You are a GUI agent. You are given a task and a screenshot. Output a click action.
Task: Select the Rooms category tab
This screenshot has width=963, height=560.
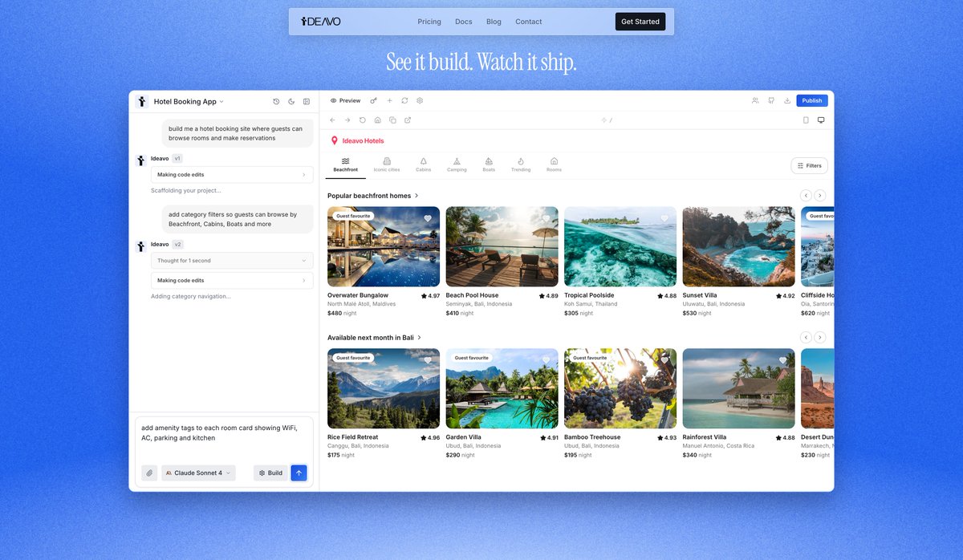click(554, 164)
